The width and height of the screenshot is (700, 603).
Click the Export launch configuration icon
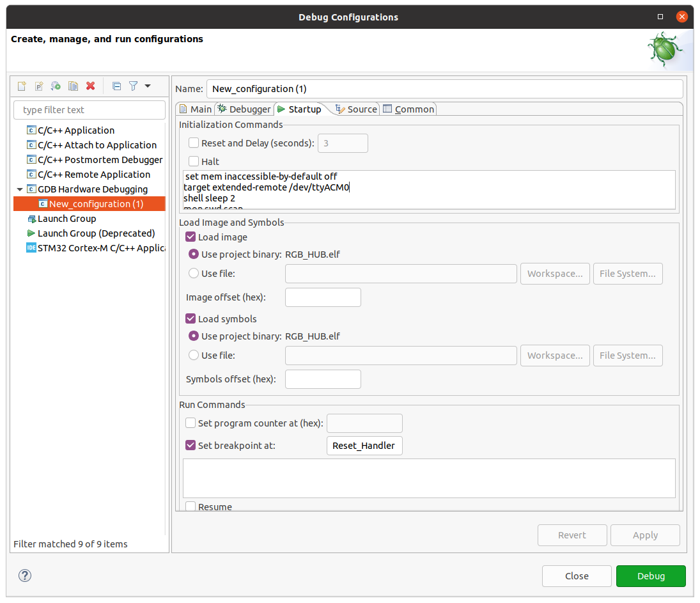click(56, 86)
